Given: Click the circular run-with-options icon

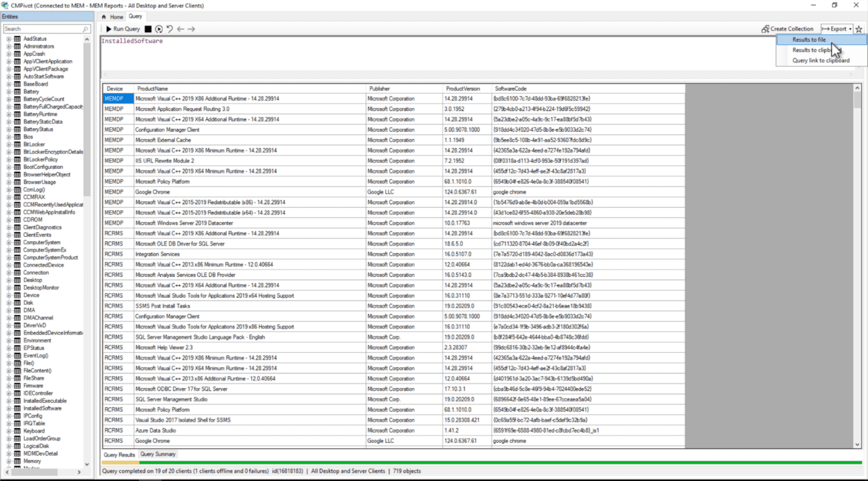Looking at the screenshot, I should click(158, 29).
